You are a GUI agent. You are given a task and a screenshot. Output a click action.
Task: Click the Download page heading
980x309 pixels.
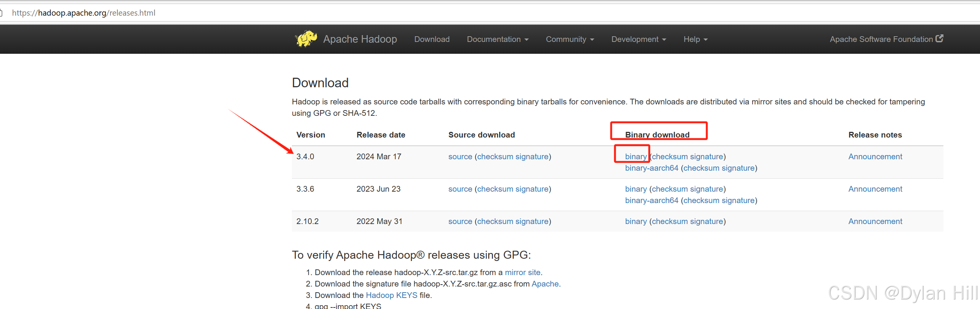pos(320,83)
